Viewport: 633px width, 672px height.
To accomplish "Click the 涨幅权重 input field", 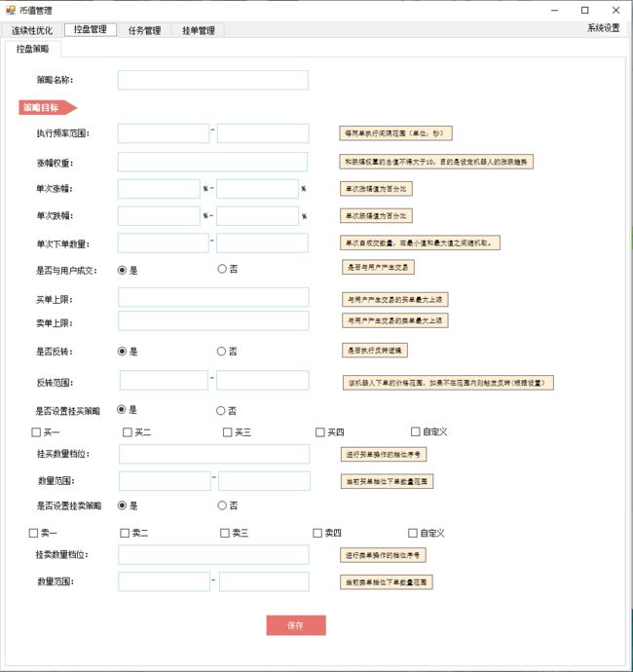I will [212, 162].
